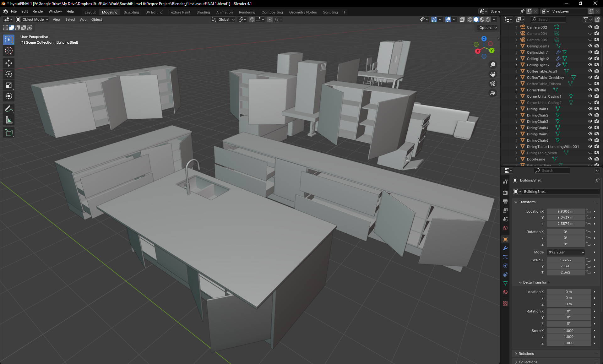Viewport: 603px width, 364px height.
Task: Open the XYZ Euler rotation mode dropdown
Action: [566, 252]
